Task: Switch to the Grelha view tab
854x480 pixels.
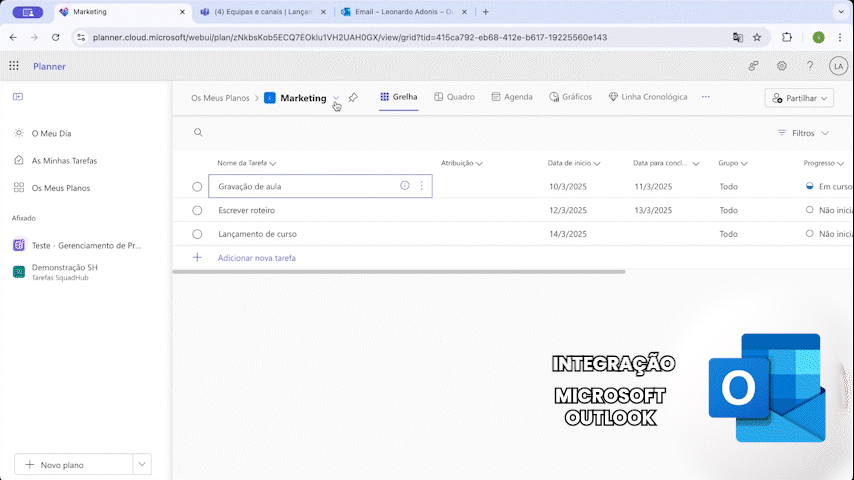Action: coord(399,97)
